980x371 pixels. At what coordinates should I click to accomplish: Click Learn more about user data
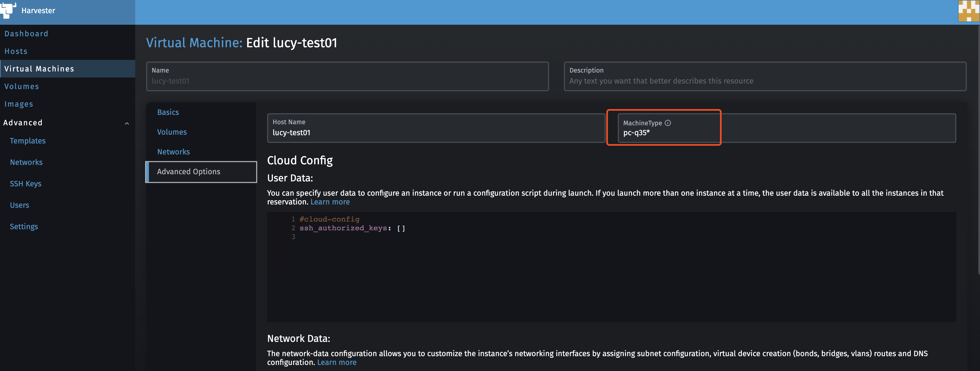(x=330, y=202)
